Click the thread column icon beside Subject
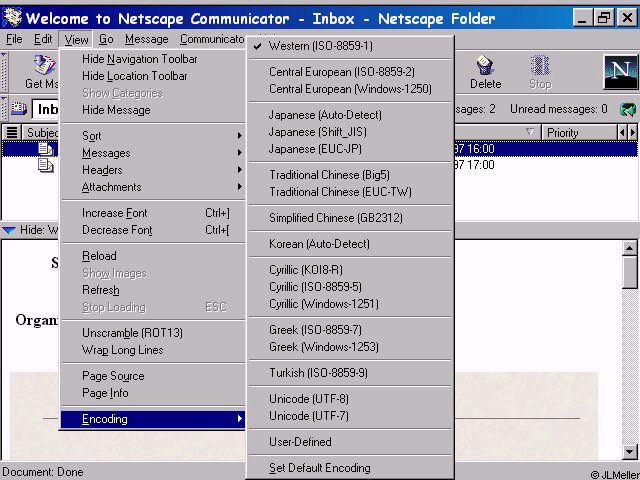This screenshot has width=640, height=480. pos(12,132)
